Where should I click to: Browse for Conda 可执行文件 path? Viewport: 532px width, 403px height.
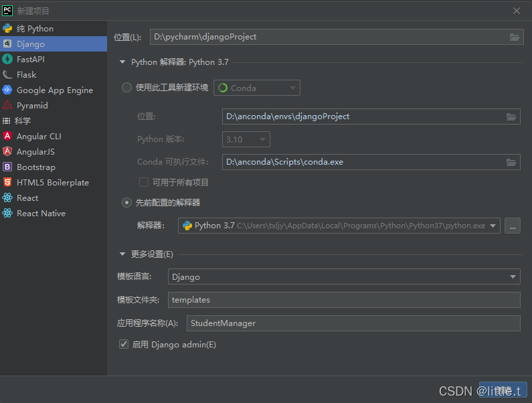pyautogui.click(x=511, y=162)
